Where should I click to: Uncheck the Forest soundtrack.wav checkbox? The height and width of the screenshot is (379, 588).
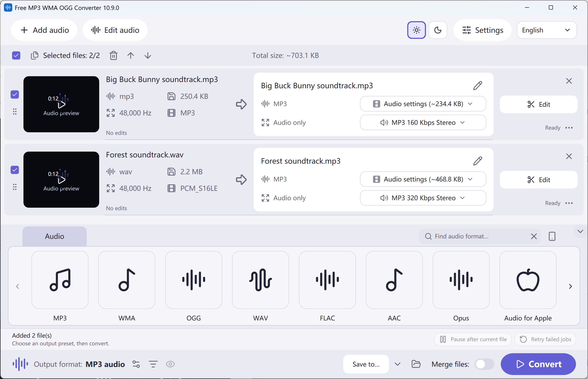[x=15, y=170]
